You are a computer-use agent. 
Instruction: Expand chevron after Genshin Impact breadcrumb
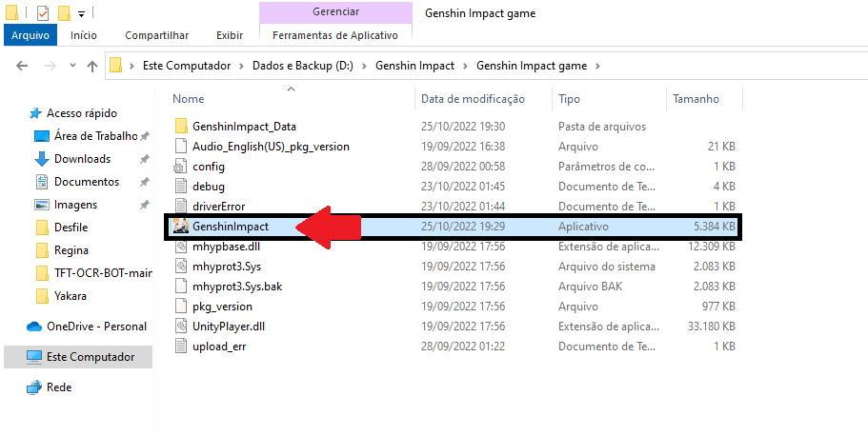[465, 66]
